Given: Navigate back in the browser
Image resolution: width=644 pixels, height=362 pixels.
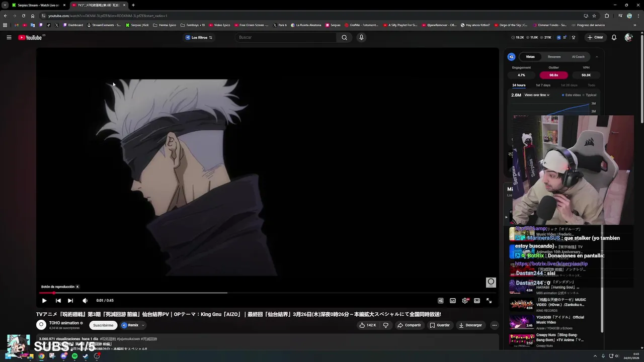Looking at the screenshot, I should click(x=5, y=16).
